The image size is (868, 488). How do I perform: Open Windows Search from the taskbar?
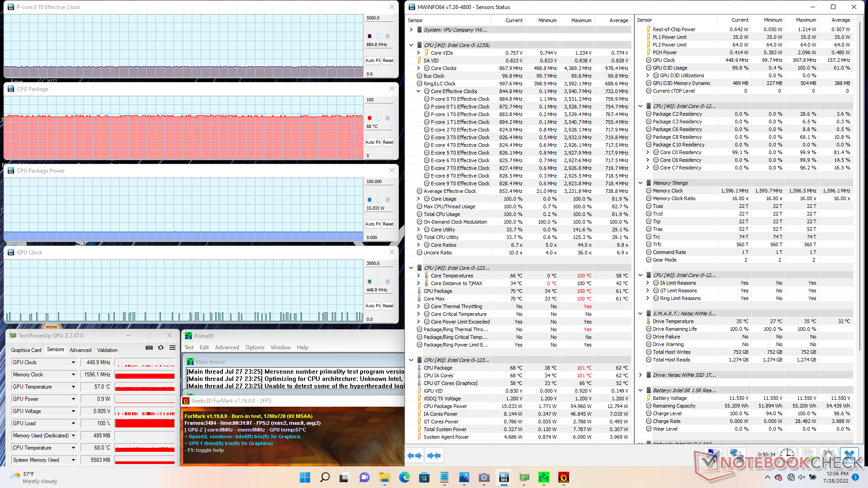coord(325,477)
